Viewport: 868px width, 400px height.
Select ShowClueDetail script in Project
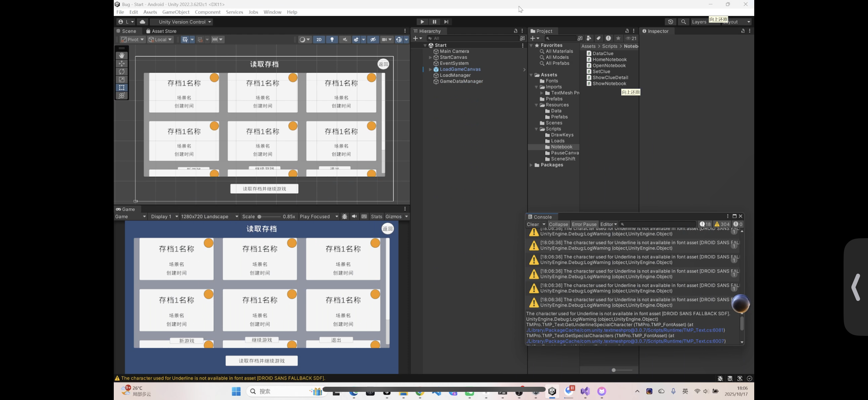click(x=610, y=77)
